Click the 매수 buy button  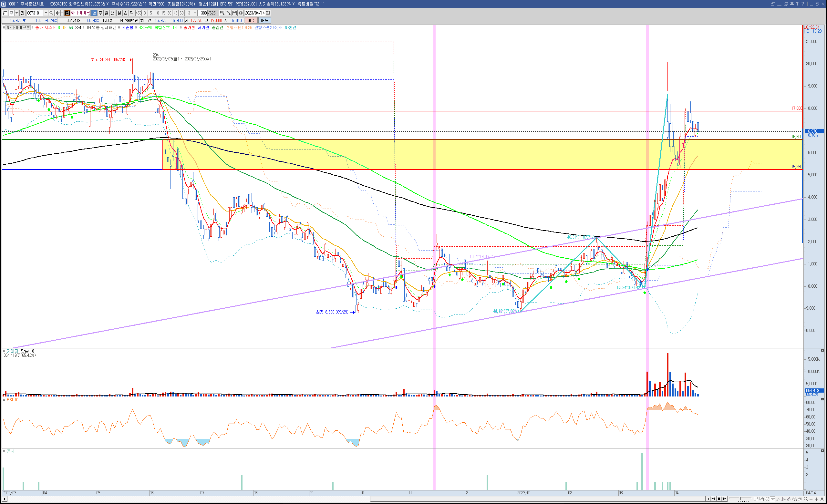click(x=251, y=20)
